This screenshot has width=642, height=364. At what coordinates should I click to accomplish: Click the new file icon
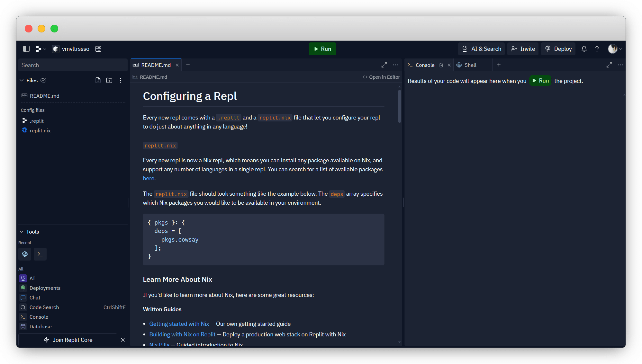click(x=98, y=80)
